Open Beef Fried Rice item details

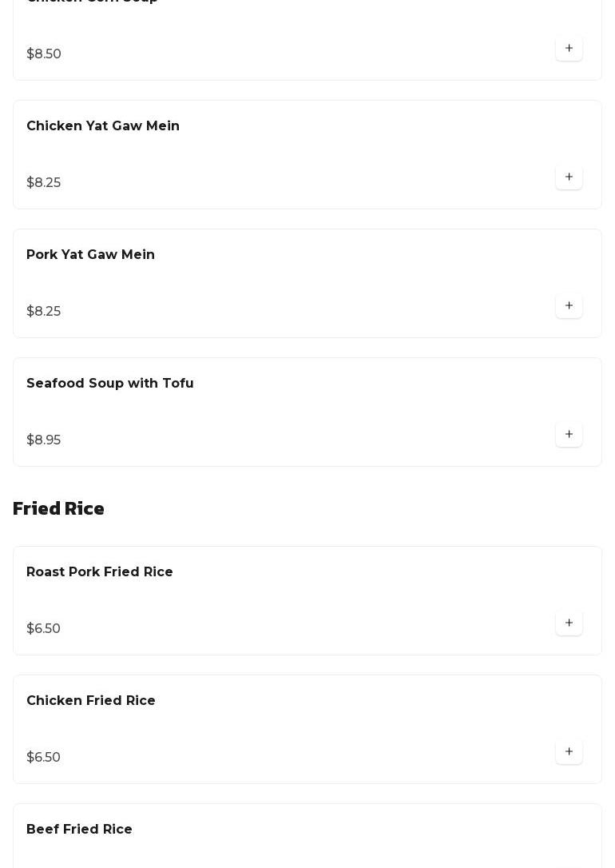tap(79, 830)
